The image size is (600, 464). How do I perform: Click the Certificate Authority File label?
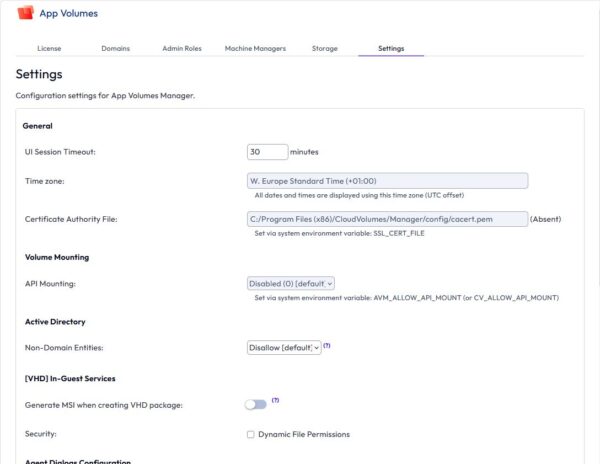click(71, 219)
